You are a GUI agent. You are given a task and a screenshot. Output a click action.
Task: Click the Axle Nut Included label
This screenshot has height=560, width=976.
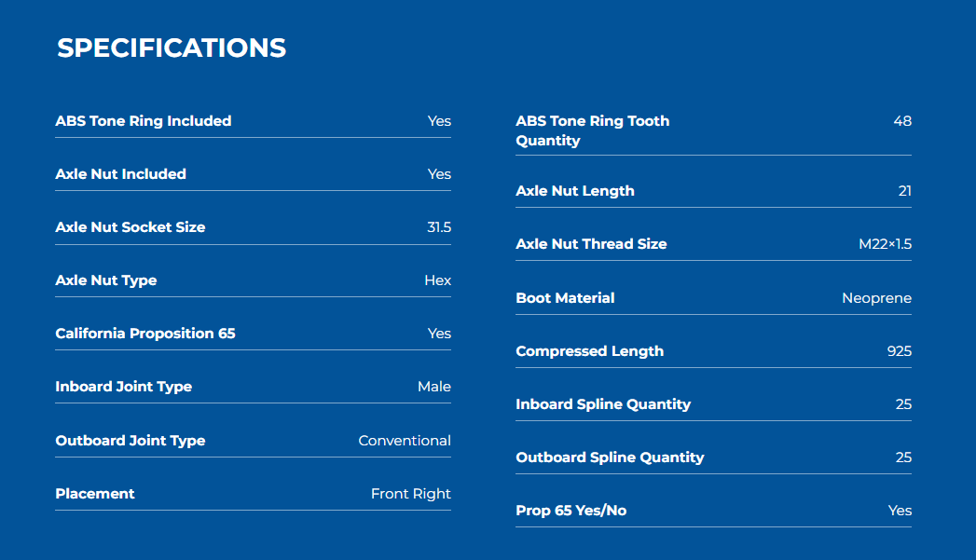click(121, 174)
